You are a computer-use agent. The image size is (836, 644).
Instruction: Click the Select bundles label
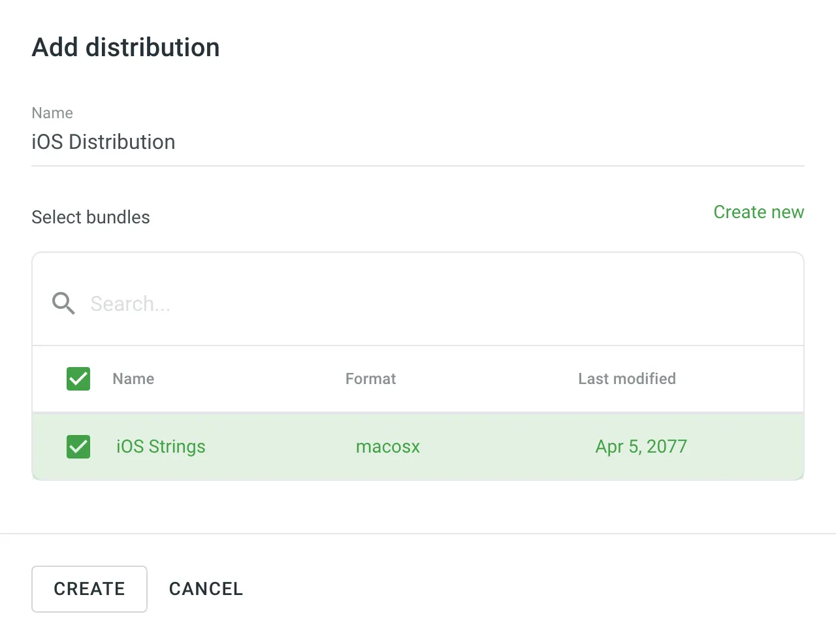pos(90,217)
